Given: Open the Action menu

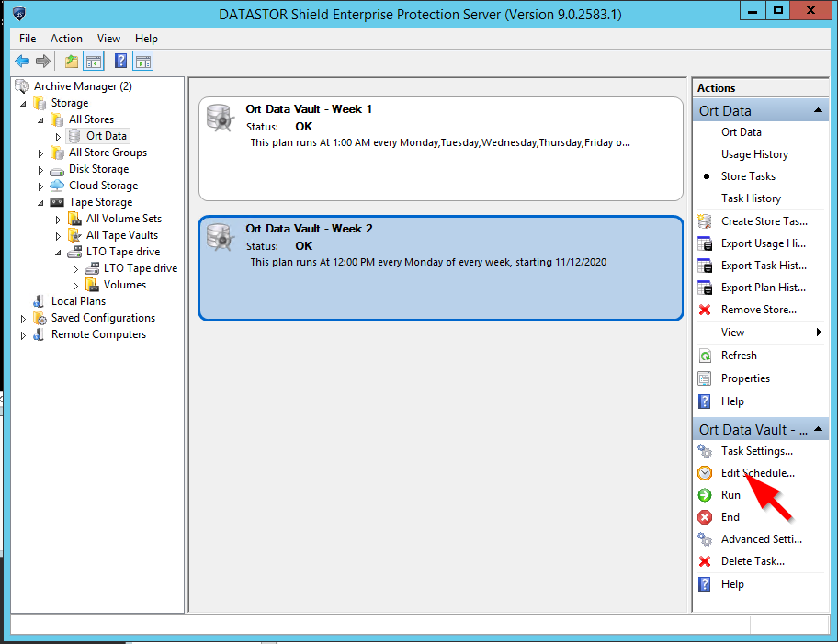Looking at the screenshot, I should coord(66,39).
